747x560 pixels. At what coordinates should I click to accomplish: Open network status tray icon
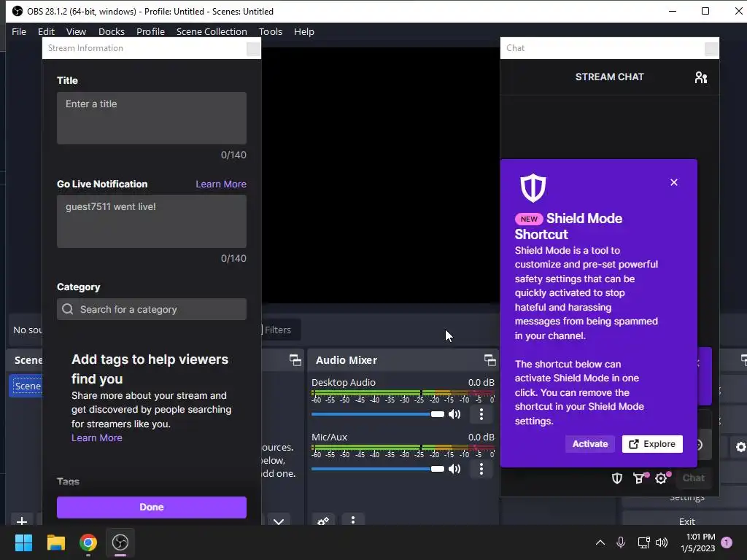pos(643,542)
